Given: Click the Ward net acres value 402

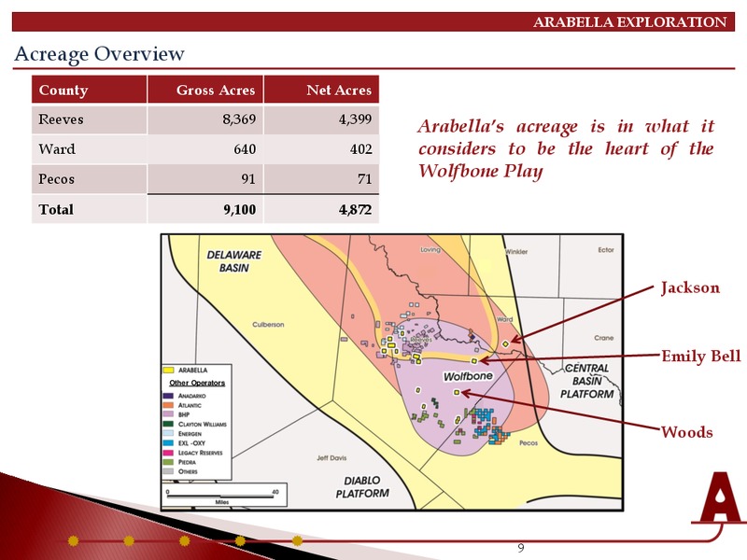Looking at the screenshot, I should coord(361,149).
